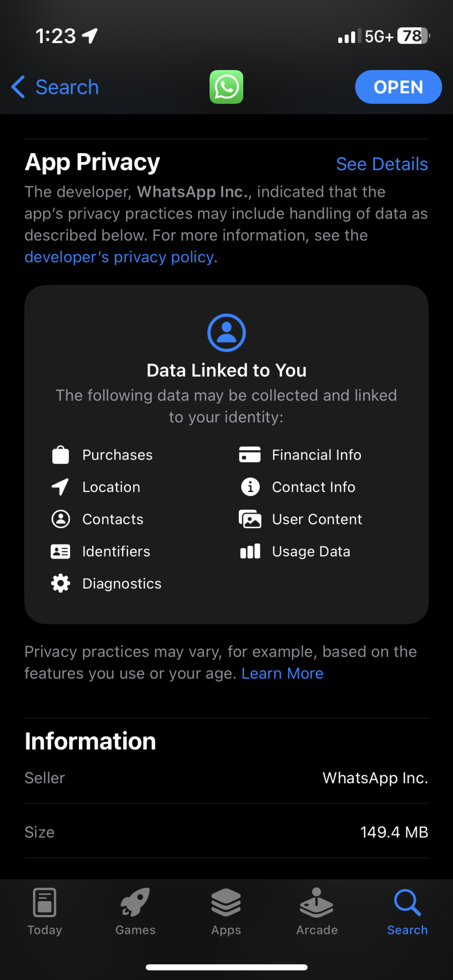
Task: Tap the User Content photos icon
Action: click(250, 519)
